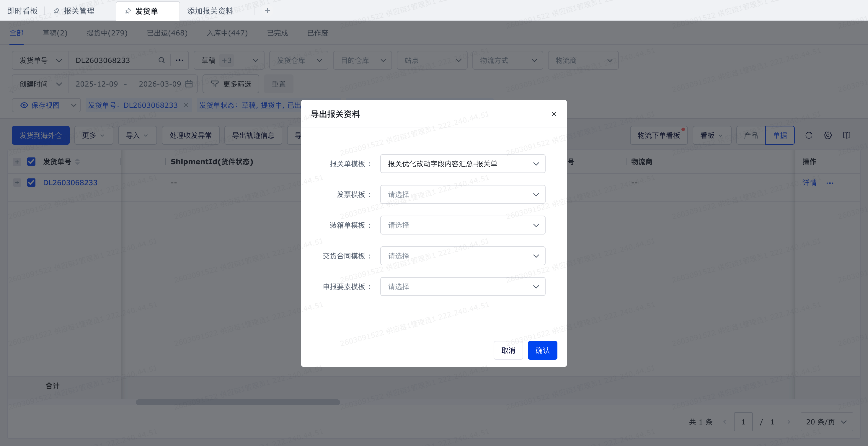Viewport: 868px width, 446px height.
Task: Click the book icon at toolbar right
Action: (846, 135)
